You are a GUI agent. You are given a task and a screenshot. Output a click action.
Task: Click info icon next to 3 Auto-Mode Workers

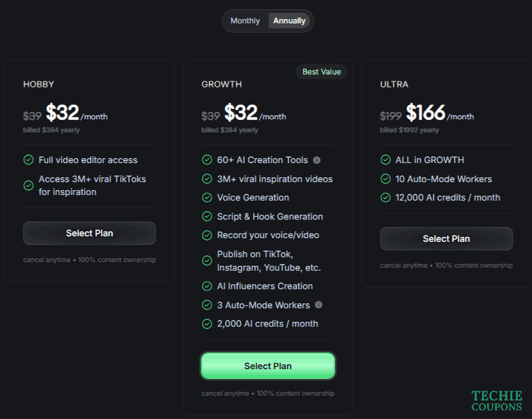318,305
